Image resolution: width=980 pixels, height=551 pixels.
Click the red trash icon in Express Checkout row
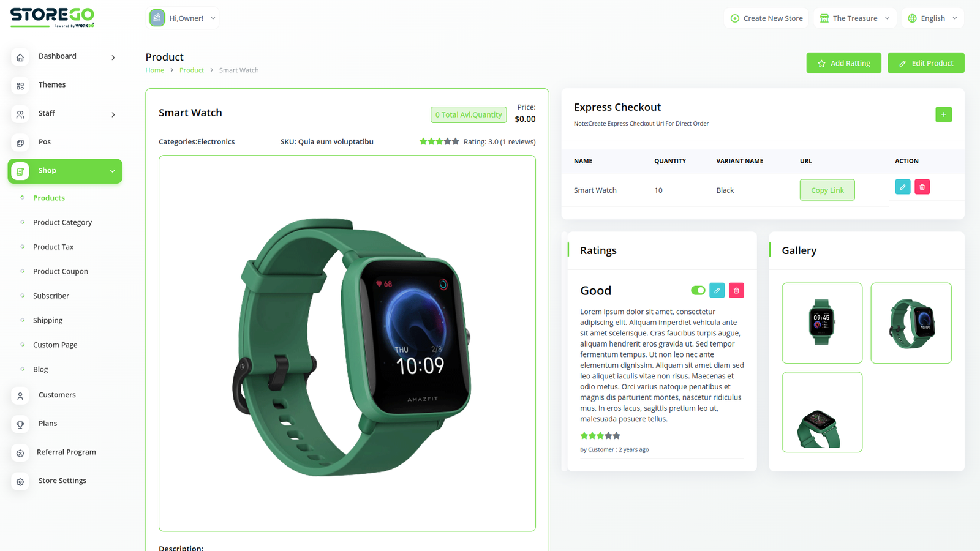tap(922, 187)
